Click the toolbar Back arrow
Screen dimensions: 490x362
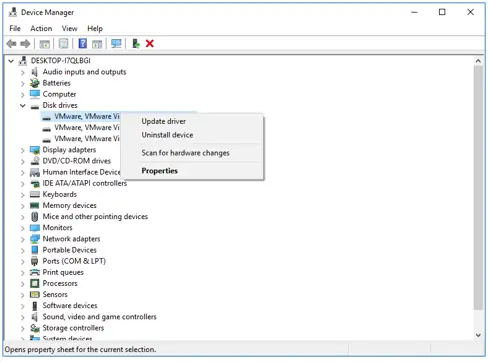[x=11, y=43]
